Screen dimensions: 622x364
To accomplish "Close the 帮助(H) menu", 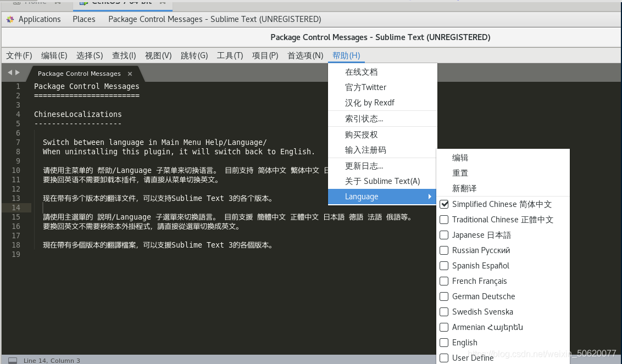I will [x=346, y=55].
